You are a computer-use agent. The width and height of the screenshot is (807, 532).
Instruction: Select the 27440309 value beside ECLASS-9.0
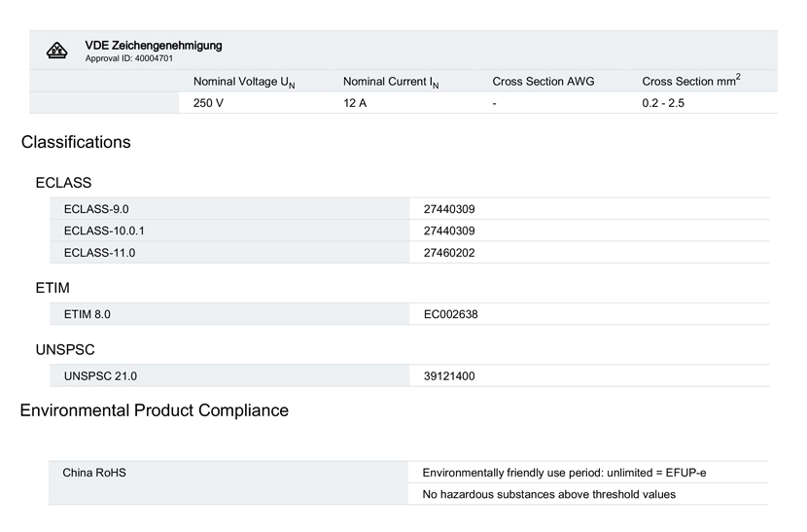449,209
